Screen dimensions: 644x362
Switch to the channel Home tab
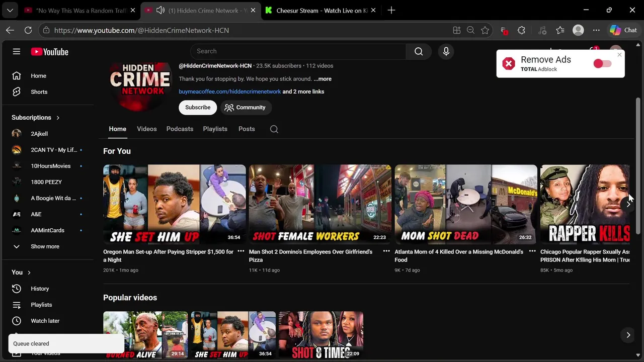pos(118,129)
